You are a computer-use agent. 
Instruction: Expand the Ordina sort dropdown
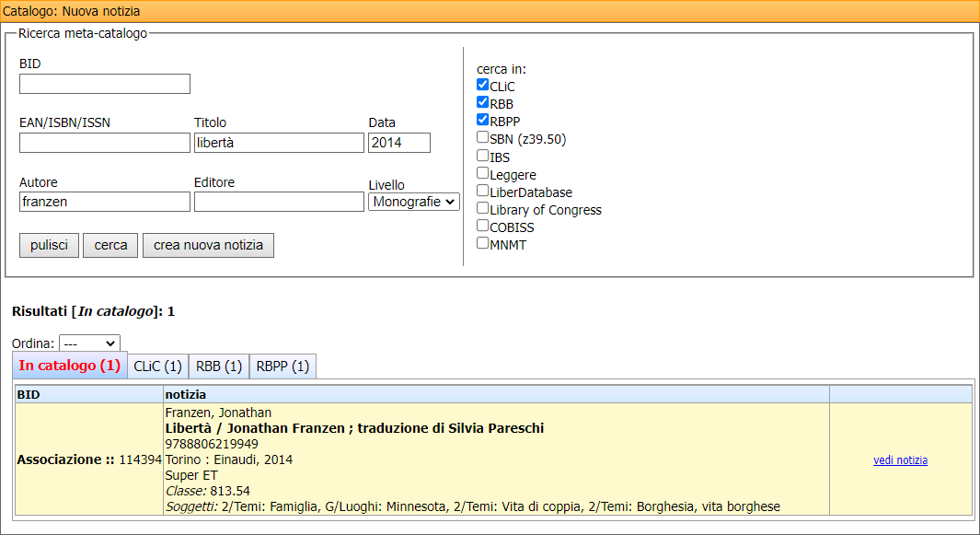tap(89, 343)
